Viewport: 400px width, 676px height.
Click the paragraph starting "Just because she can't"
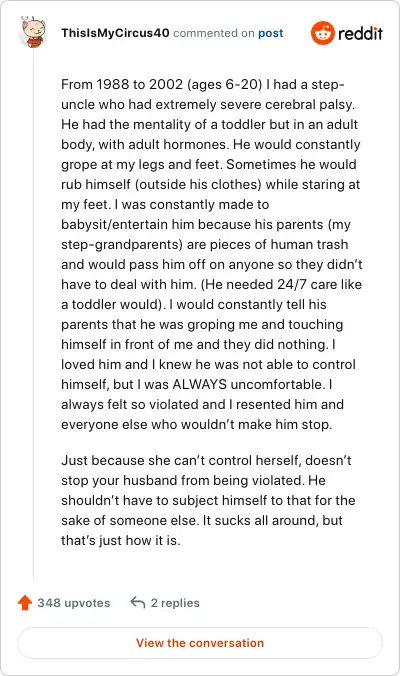208,500
